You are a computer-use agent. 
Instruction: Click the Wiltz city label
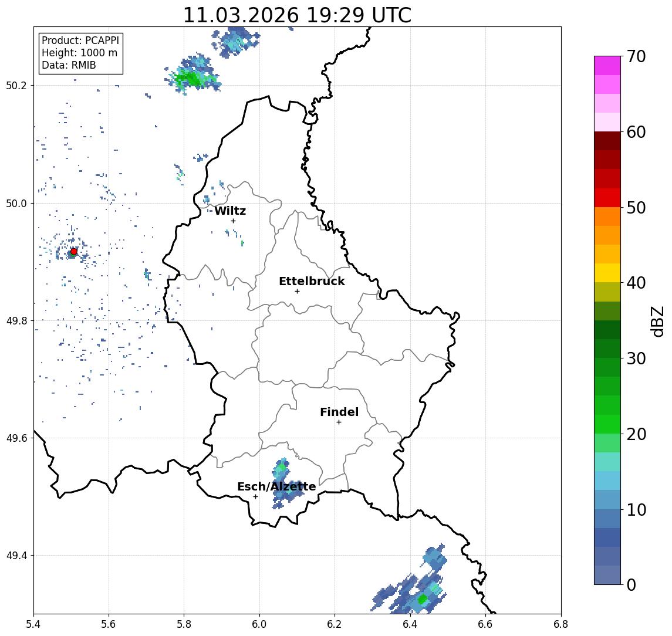point(230,211)
